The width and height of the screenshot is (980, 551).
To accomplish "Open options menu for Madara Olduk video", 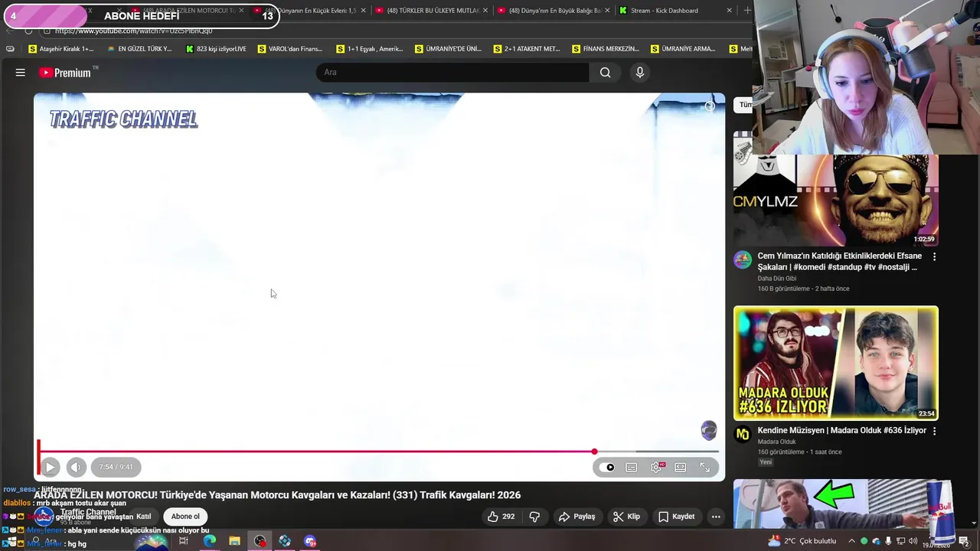I will click(x=934, y=431).
